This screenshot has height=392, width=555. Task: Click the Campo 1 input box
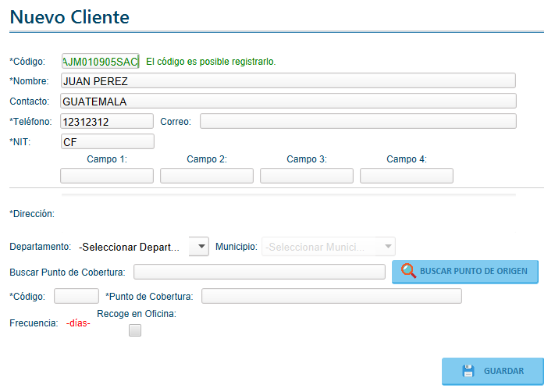(107, 176)
